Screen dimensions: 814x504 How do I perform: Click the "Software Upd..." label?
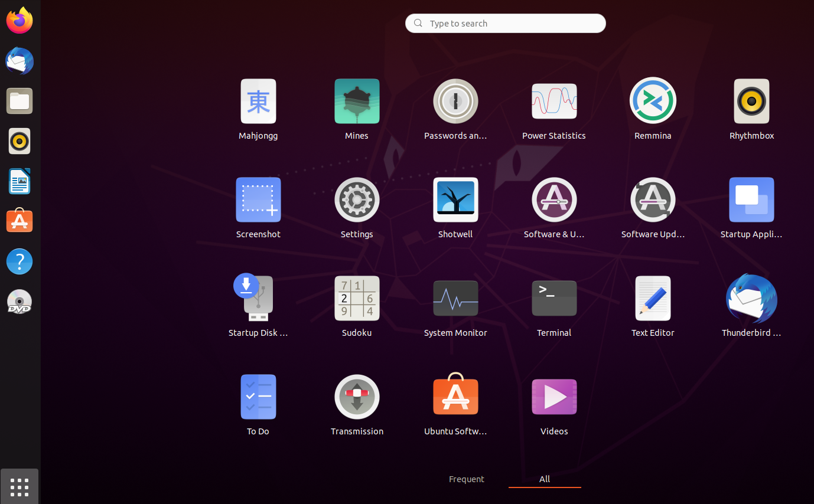[x=653, y=234]
